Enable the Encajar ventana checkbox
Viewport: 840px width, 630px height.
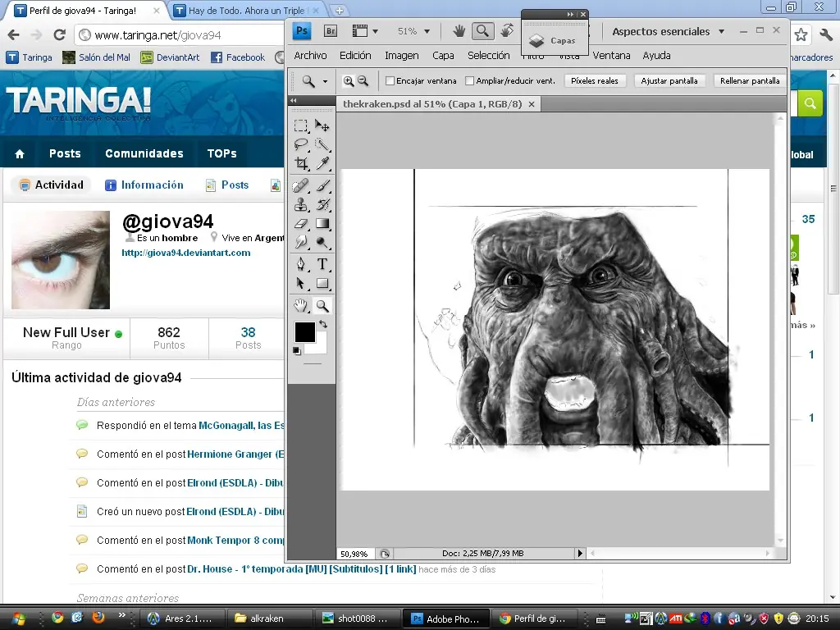[390, 81]
